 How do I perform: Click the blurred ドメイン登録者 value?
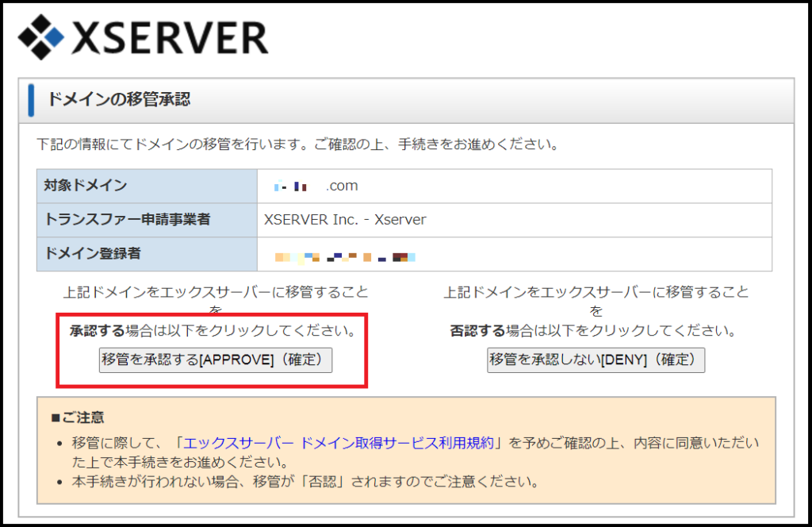click(x=345, y=256)
